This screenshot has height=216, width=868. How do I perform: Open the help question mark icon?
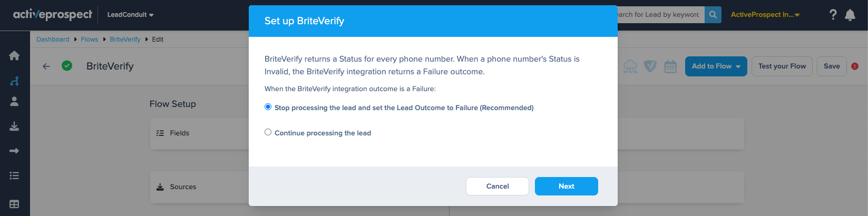833,15
